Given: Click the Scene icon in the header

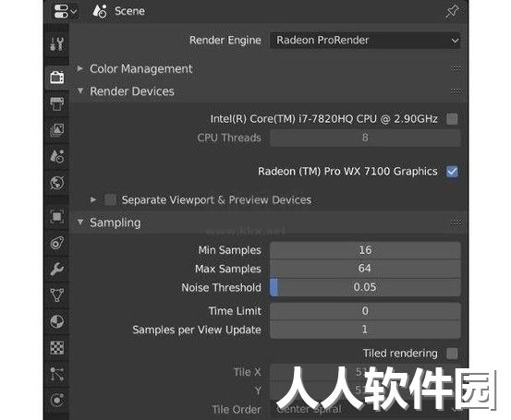Looking at the screenshot, I should pyautogui.click(x=100, y=11).
